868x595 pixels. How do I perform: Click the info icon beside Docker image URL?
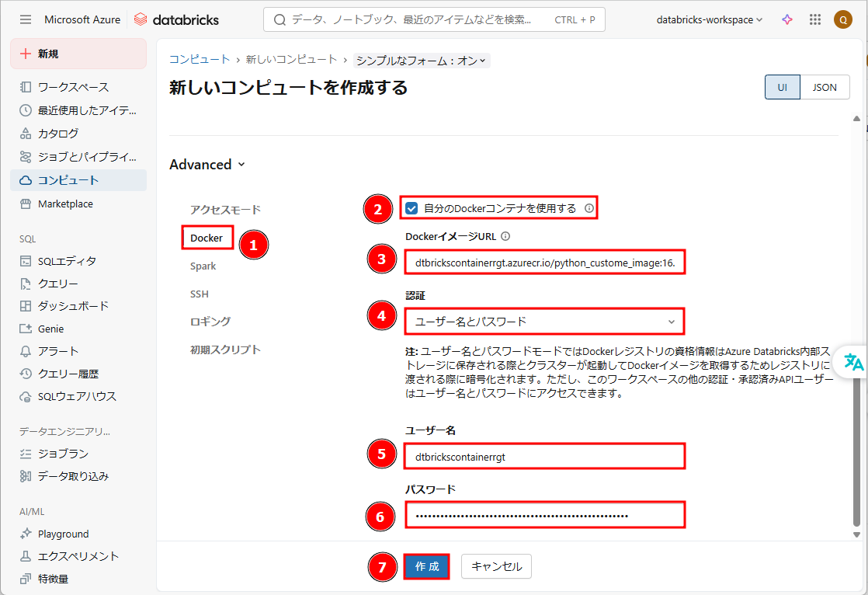point(505,236)
